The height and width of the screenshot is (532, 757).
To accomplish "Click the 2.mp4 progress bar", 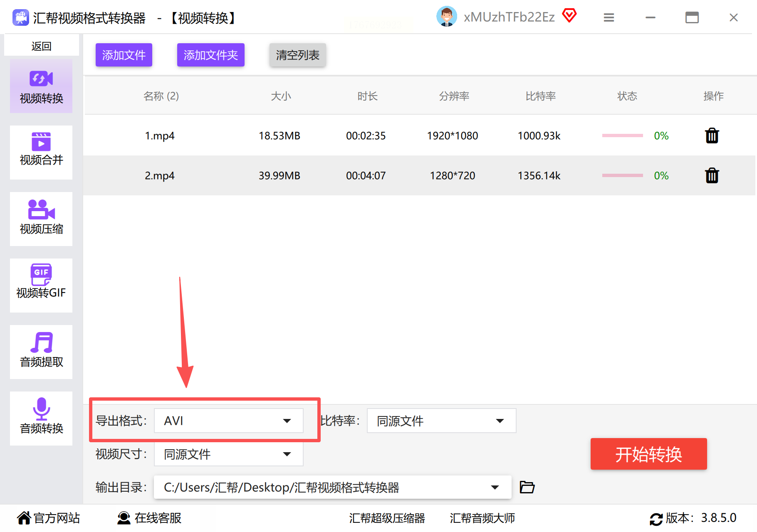I will (622, 175).
